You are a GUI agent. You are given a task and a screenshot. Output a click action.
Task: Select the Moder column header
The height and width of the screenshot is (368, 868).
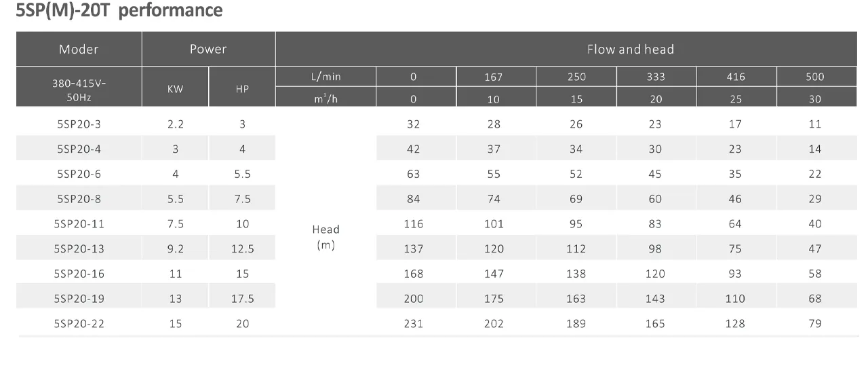tap(79, 49)
